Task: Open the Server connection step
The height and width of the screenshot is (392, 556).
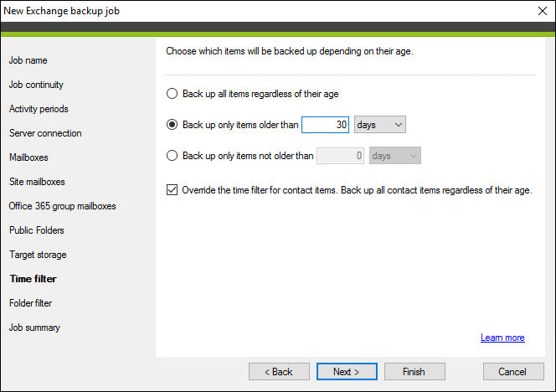Action: (x=45, y=133)
